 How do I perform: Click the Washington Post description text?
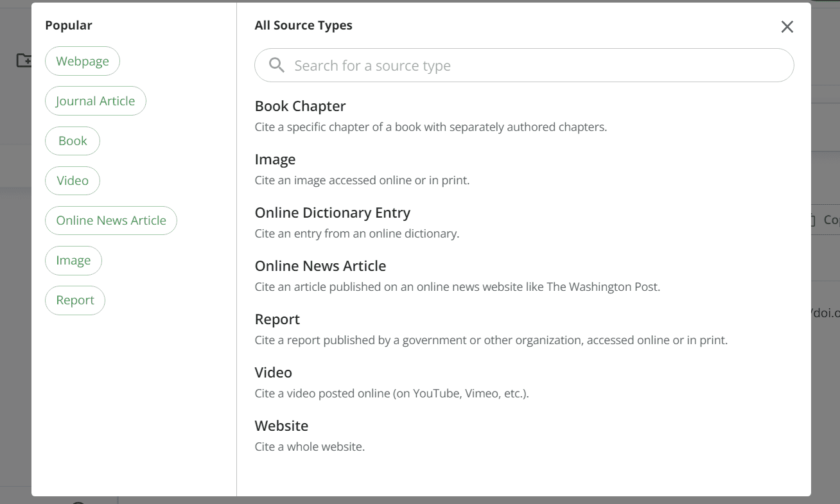457,286
